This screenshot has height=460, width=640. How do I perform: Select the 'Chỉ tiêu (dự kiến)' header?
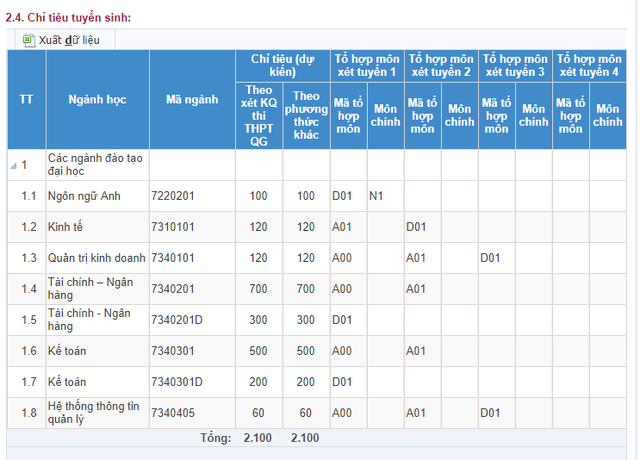click(x=285, y=65)
